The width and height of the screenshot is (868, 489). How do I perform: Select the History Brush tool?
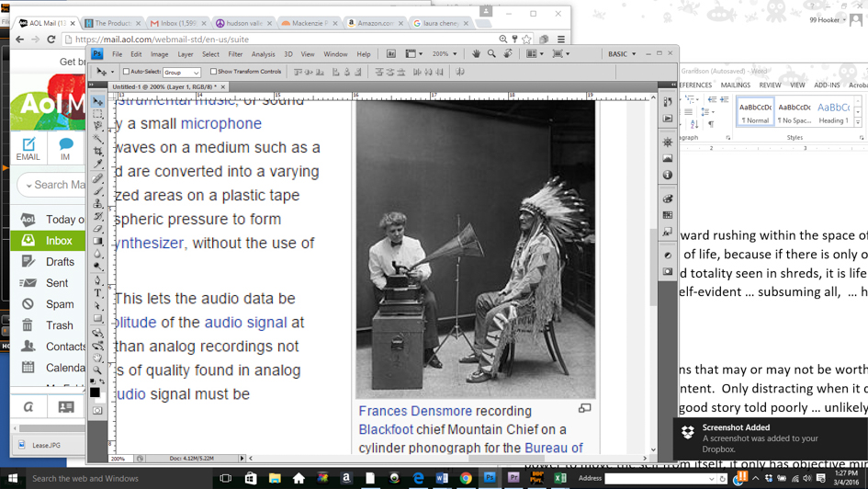pos(97,216)
